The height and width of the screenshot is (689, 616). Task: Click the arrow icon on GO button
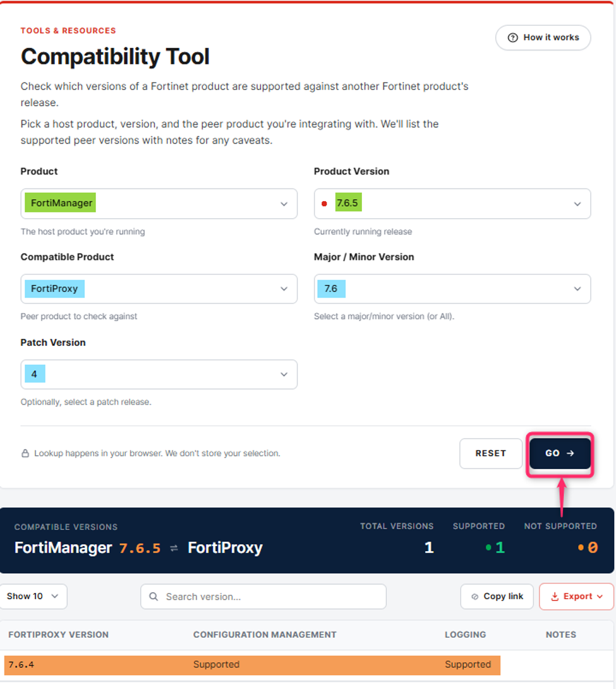[x=571, y=453]
